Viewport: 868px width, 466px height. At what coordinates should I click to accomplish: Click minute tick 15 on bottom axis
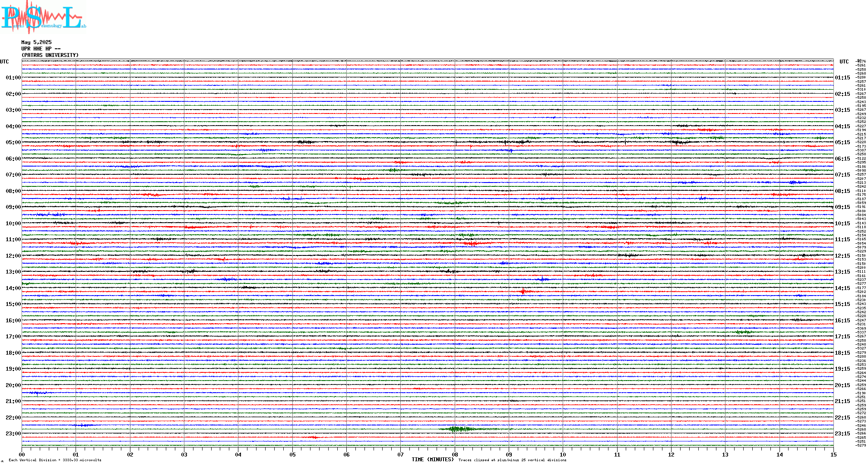click(x=833, y=454)
